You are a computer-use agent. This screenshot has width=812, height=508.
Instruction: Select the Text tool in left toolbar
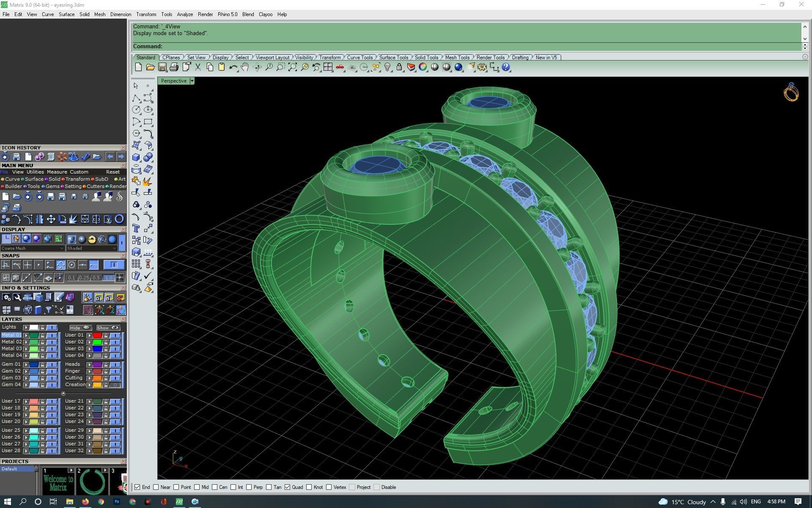point(136,229)
